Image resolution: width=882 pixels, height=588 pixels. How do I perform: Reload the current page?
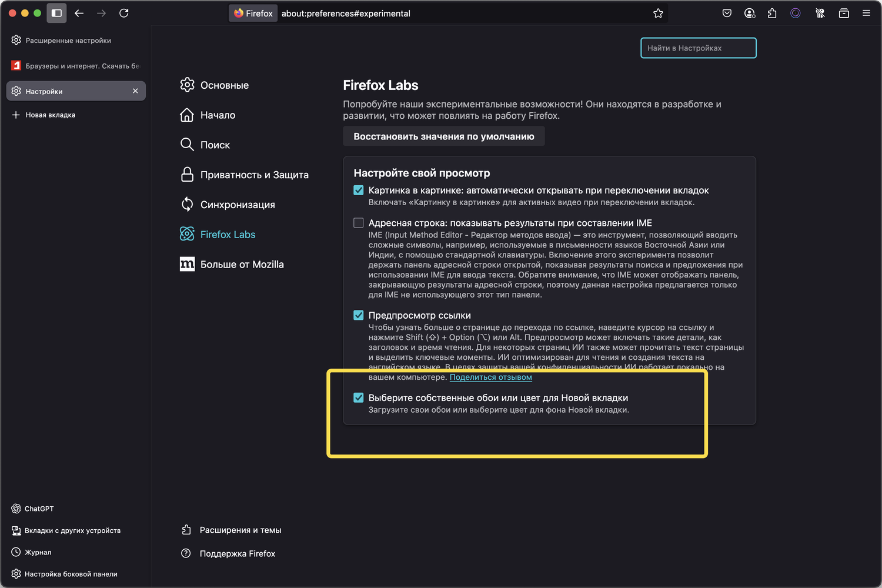click(124, 13)
